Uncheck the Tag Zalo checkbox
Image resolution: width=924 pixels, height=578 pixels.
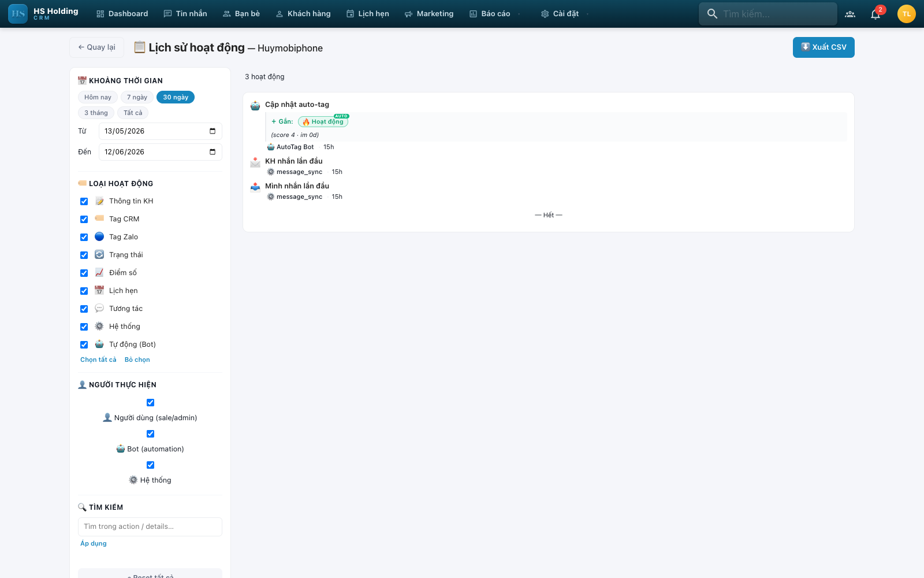(84, 237)
